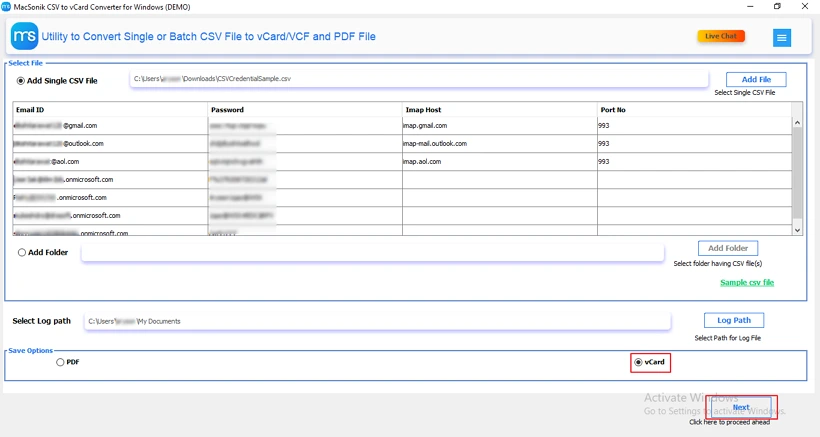Image resolution: width=820 pixels, height=437 pixels.
Task: Click the Email ID column header
Action: coord(110,110)
